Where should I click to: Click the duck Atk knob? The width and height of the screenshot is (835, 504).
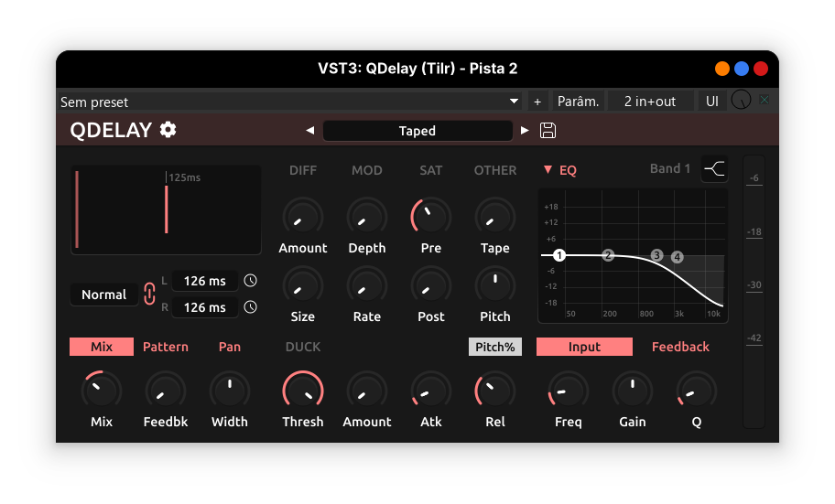[x=431, y=391]
